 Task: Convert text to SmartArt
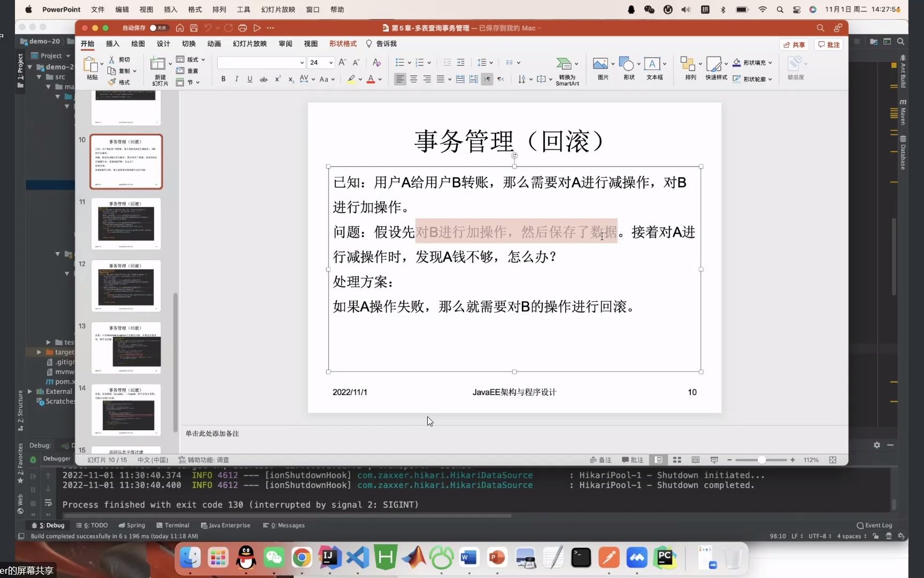567,71
